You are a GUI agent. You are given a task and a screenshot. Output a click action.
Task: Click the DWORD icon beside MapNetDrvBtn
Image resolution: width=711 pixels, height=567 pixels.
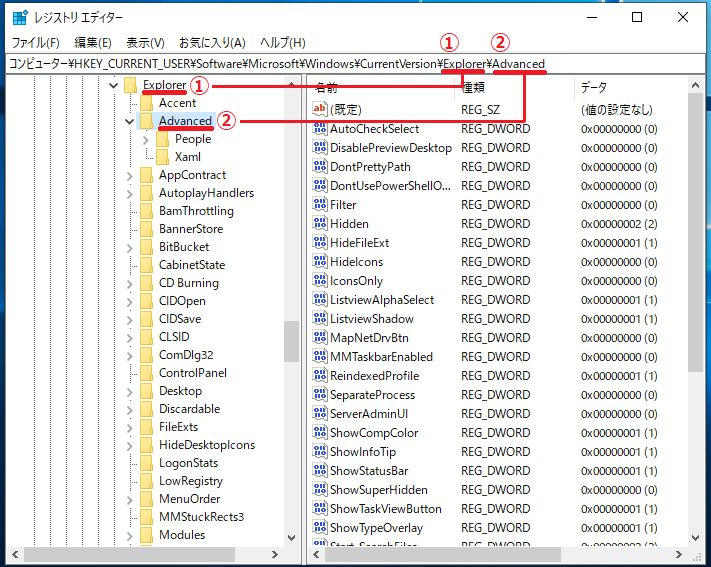coord(320,338)
